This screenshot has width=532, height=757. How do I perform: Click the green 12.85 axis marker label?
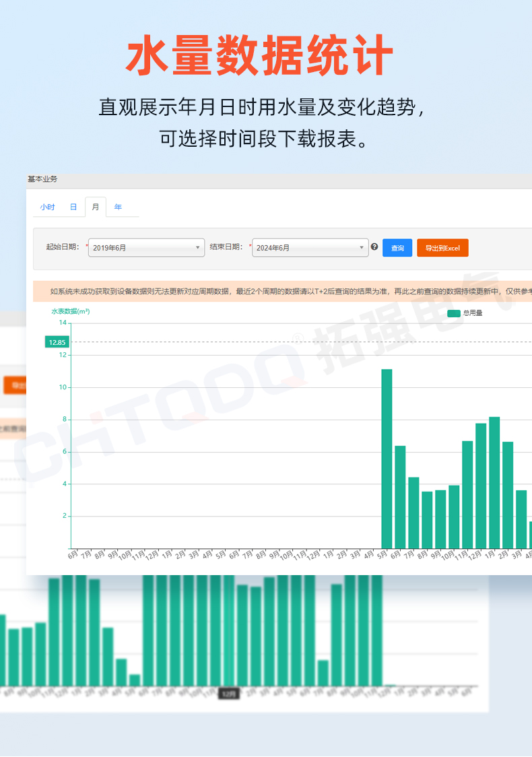coord(57,342)
